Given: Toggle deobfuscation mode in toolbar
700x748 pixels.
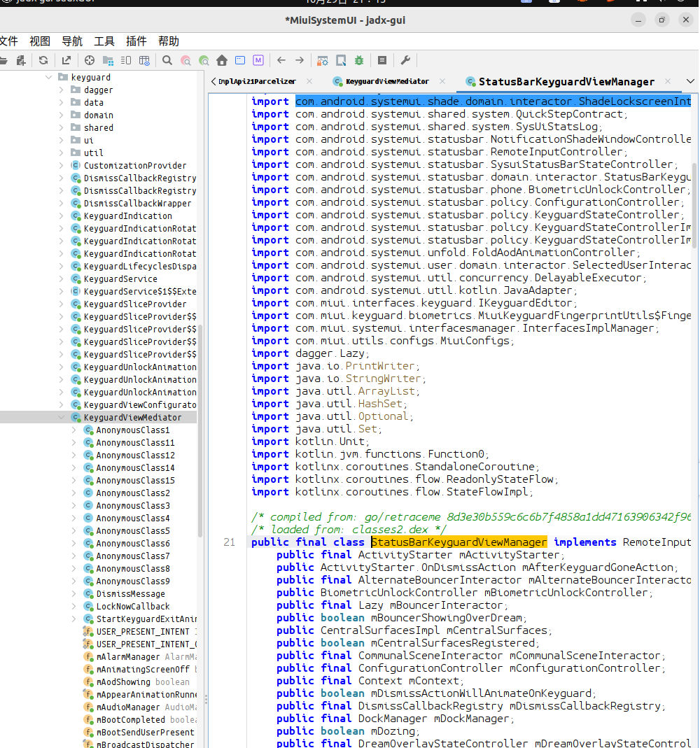Looking at the screenshot, I should click(x=323, y=60).
